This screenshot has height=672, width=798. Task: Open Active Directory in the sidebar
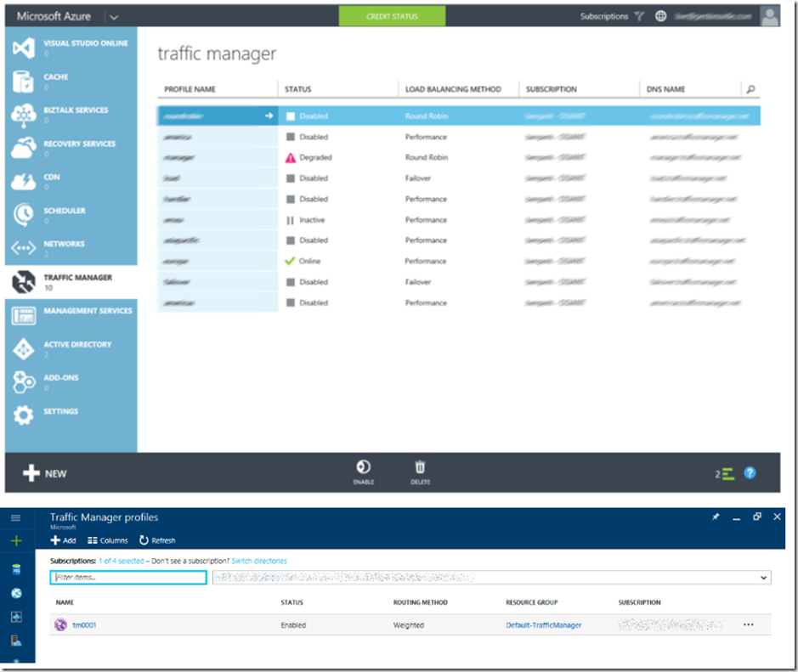point(71,349)
